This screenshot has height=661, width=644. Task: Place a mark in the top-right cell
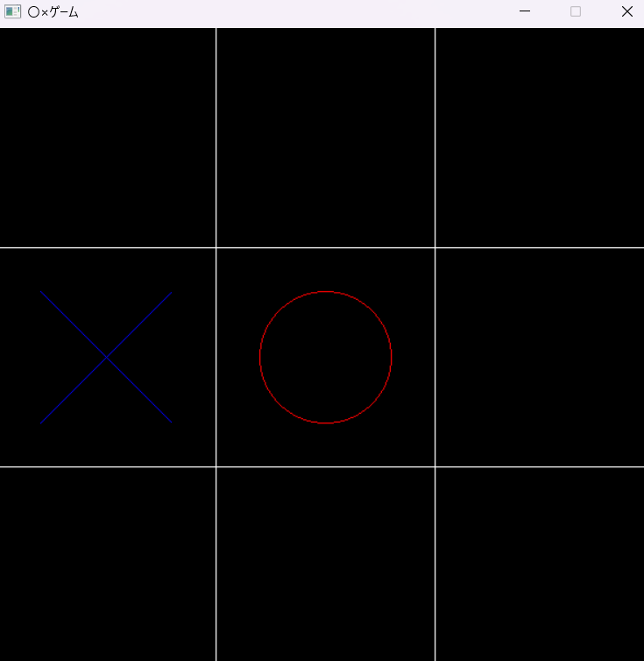(x=540, y=138)
